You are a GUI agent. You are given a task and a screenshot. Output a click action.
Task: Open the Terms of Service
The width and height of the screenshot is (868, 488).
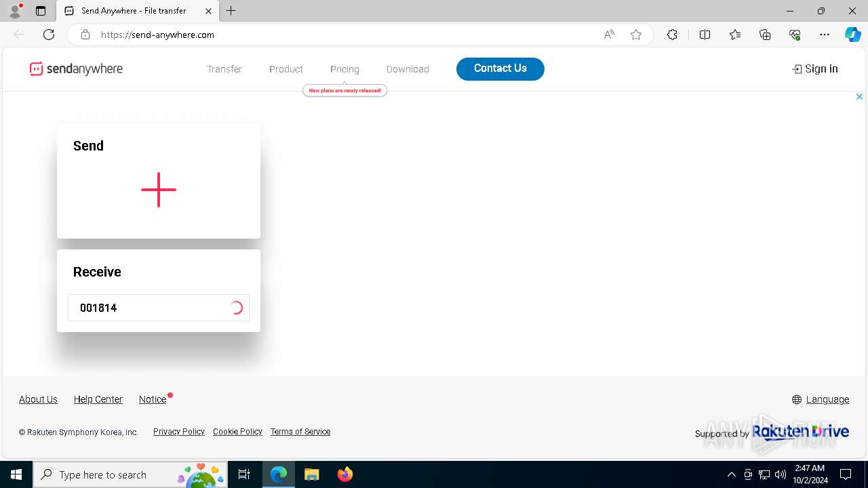[x=300, y=432]
